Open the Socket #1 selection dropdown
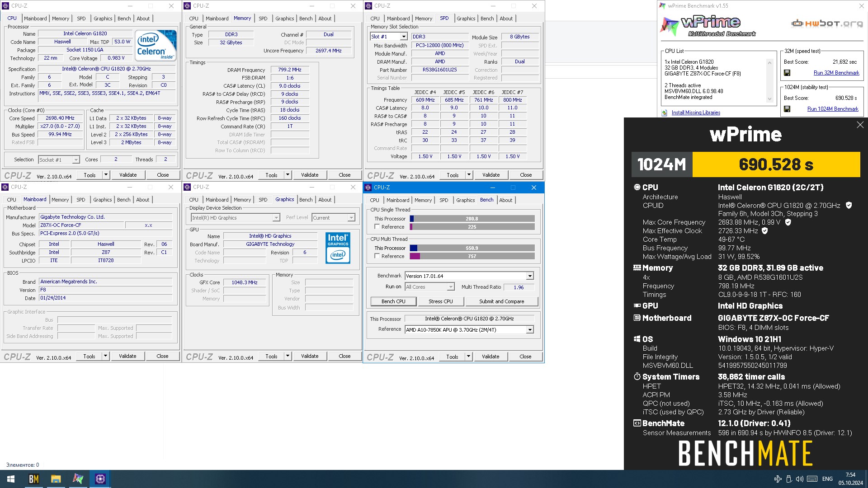The height and width of the screenshot is (488, 868). coord(76,160)
